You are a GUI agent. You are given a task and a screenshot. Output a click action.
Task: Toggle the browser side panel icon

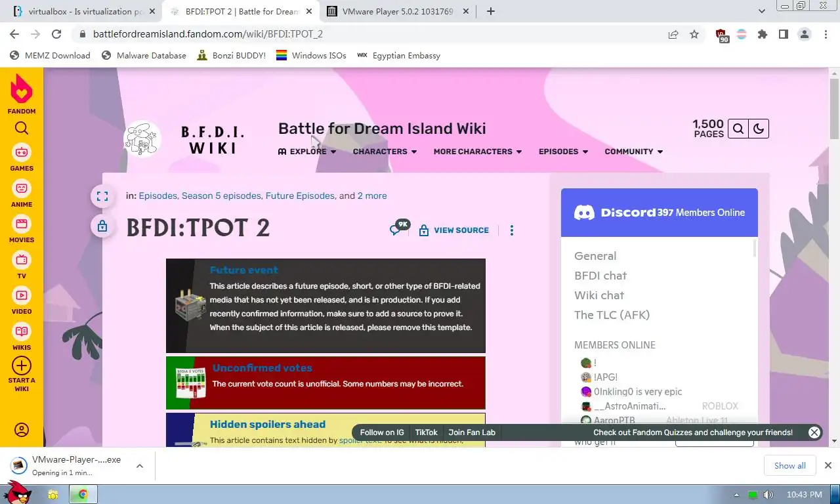click(x=784, y=34)
